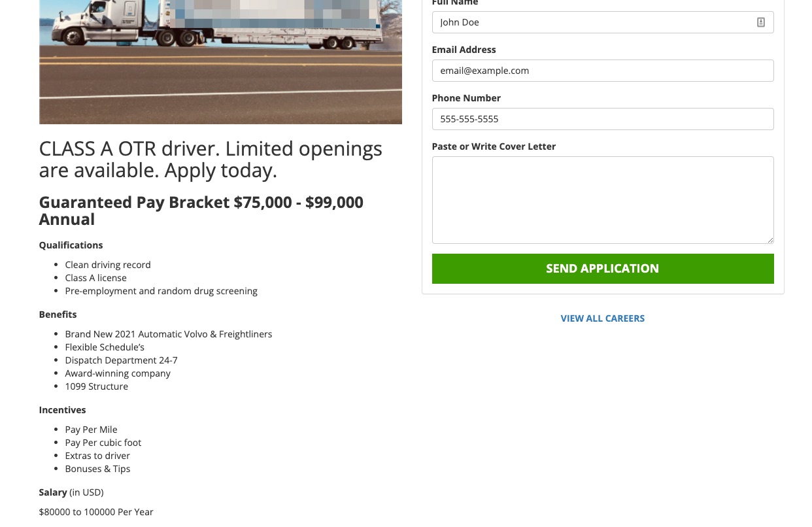
Task: Click the truck photo at the top
Action: 220,62
